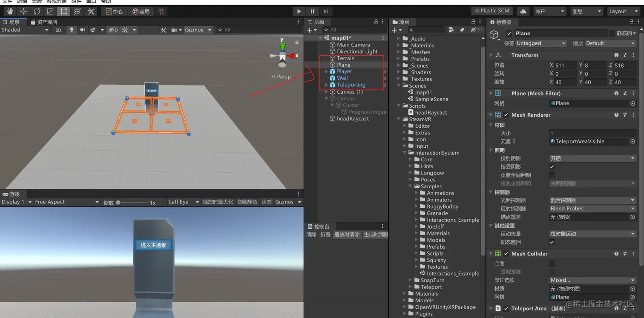This screenshot has height=318, width=644.
Task: Switch to the 资产商店 tab
Action: [44, 22]
